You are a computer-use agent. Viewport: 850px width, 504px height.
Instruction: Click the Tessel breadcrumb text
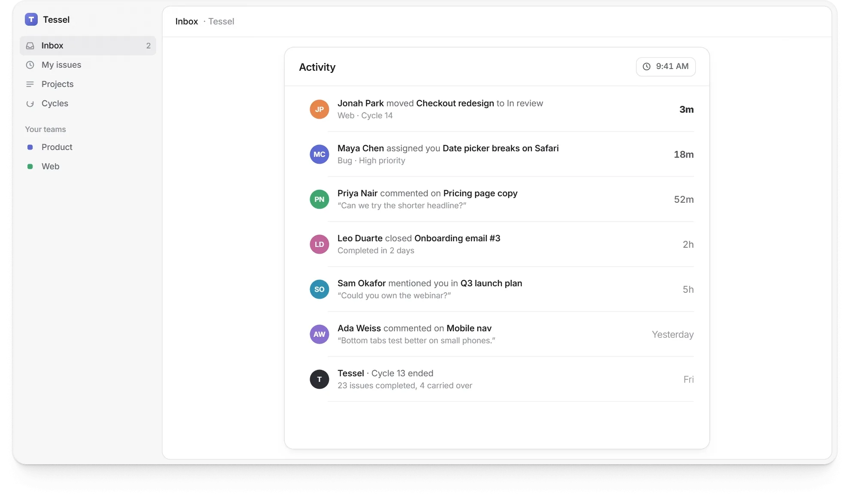point(221,21)
